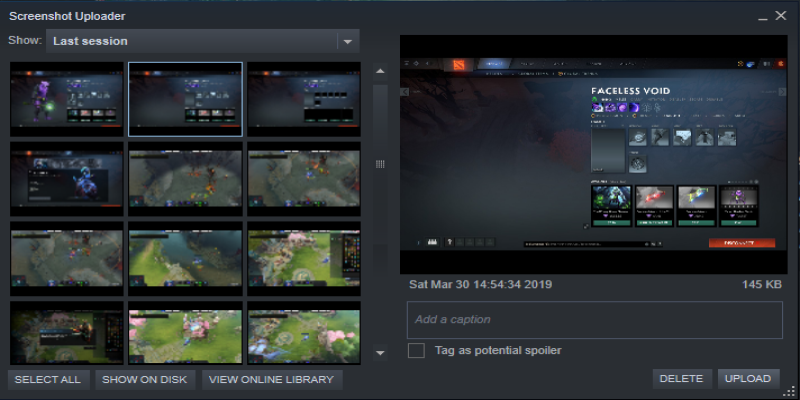Click the DELETE button
Viewport: 800px width, 400px height.
pos(682,379)
